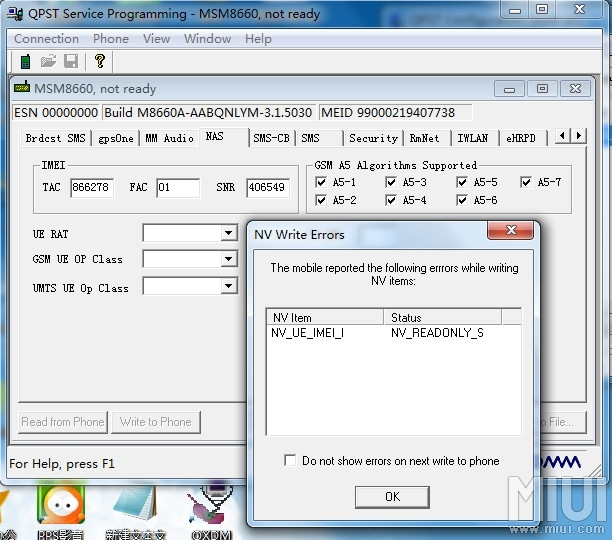Open the Connection menu
612x540 pixels.
[46, 39]
